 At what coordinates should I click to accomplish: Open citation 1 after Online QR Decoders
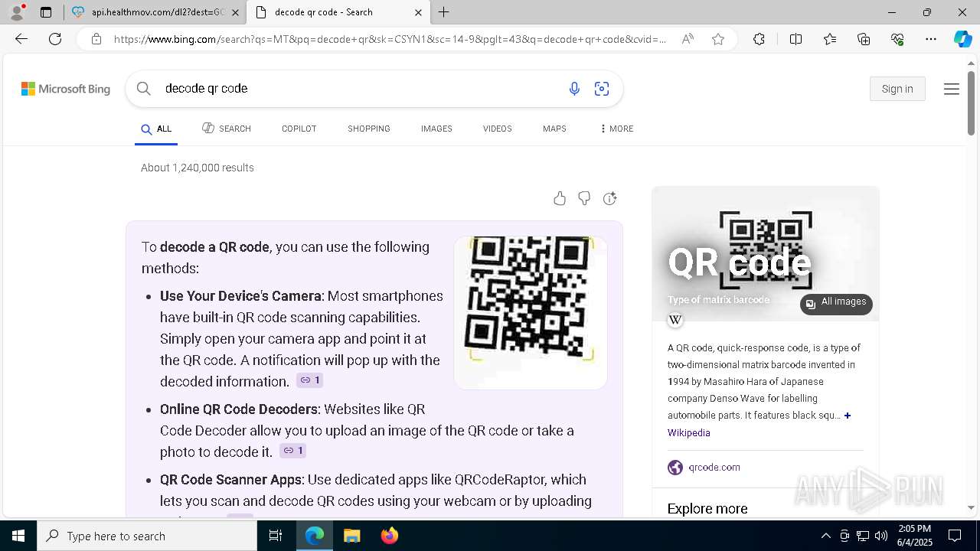pos(293,451)
